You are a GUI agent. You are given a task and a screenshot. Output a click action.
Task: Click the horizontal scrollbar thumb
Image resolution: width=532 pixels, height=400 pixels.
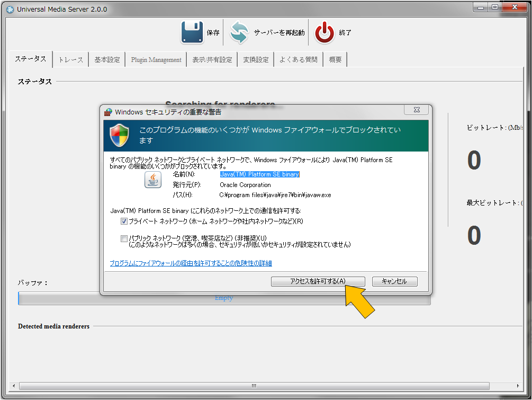[x=254, y=386]
